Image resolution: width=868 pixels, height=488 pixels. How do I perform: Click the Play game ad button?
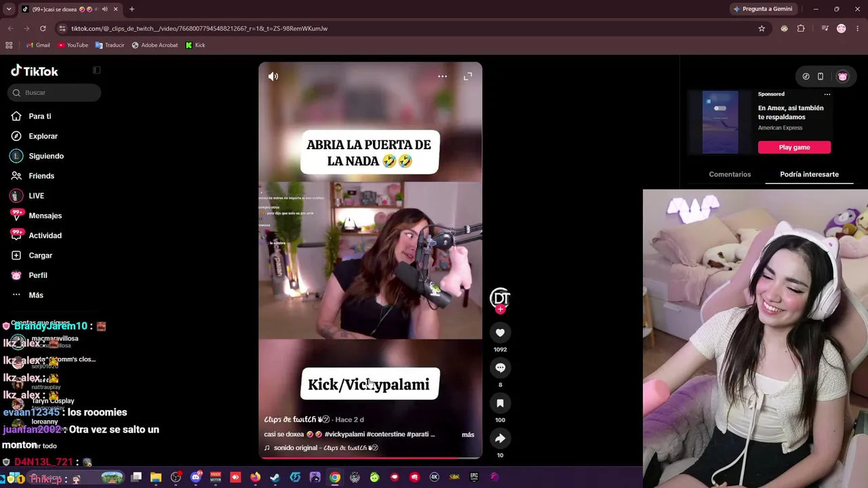[794, 147]
